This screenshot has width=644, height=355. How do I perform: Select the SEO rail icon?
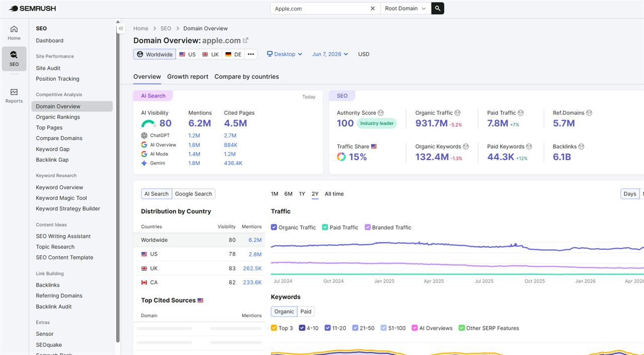[x=14, y=59]
